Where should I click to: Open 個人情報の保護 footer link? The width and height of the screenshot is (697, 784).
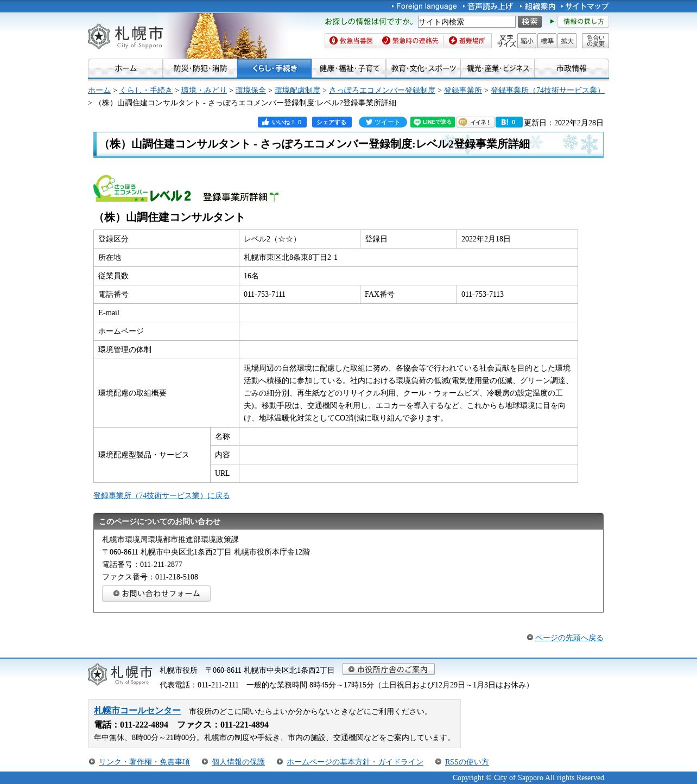(x=238, y=762)
